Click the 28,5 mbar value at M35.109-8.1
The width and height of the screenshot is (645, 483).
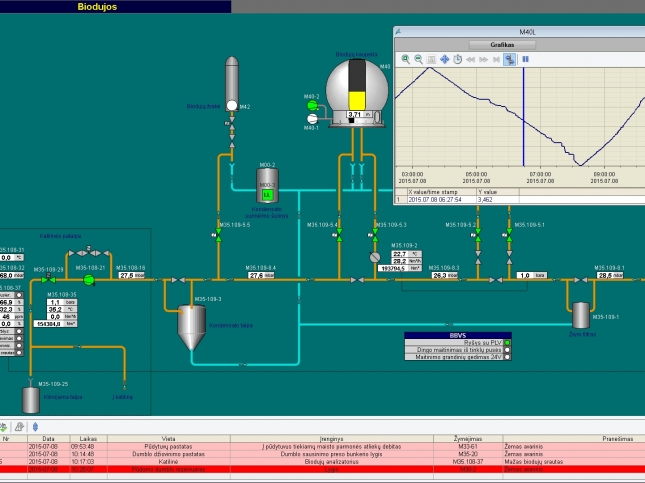[x=610, y=275]
